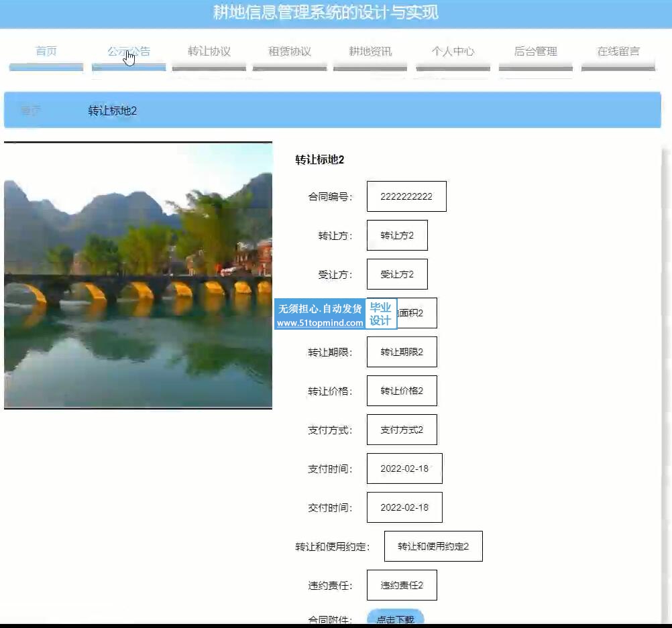
Task: Open the 个人中心 tab
Action: tap(453, 52)
